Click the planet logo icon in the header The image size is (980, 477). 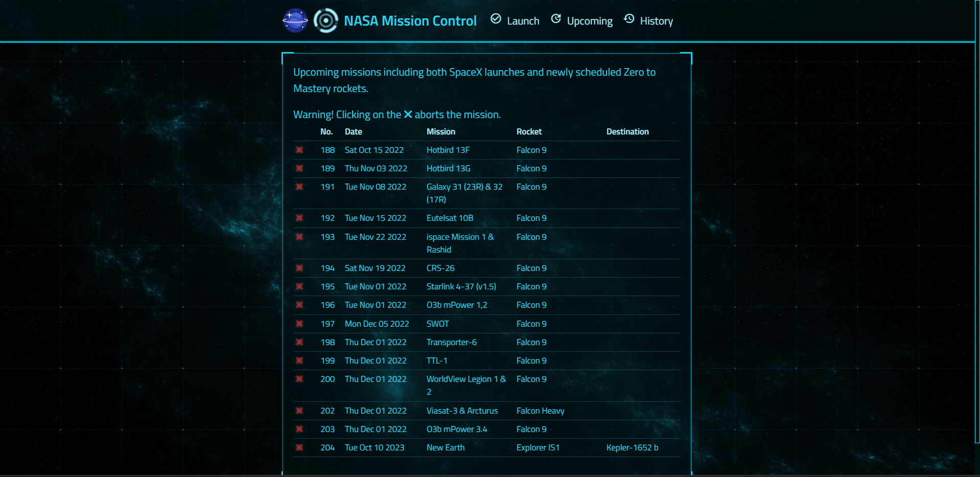click(295, 20)
